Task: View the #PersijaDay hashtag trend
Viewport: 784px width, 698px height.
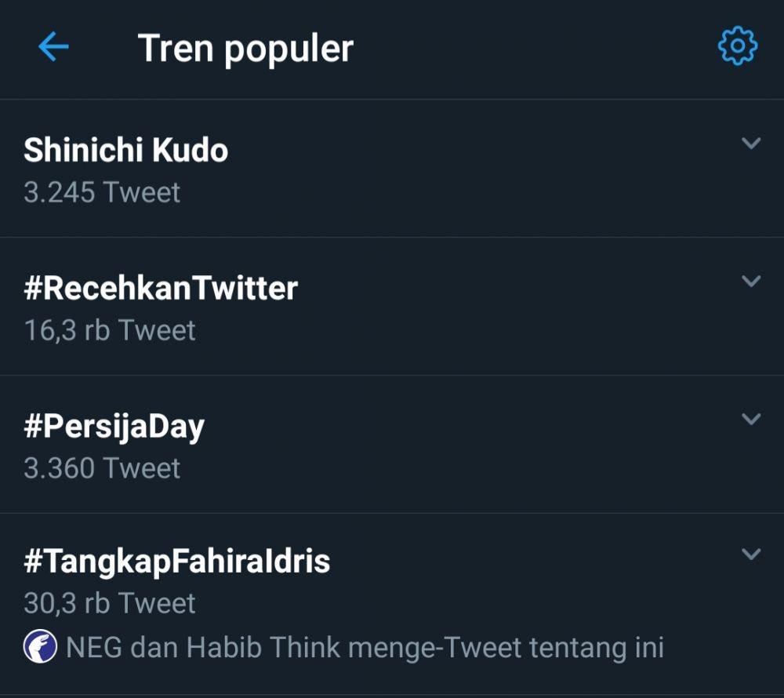Action: pos(114,427)
